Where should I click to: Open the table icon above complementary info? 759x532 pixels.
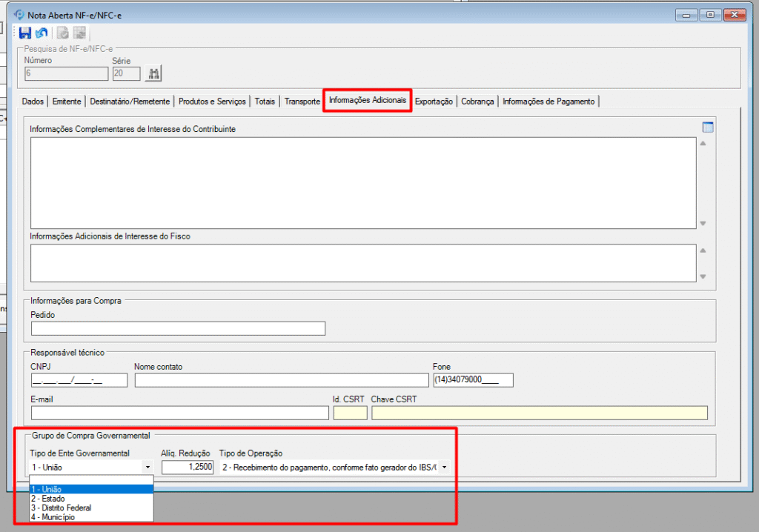click(x=708, y=127)
